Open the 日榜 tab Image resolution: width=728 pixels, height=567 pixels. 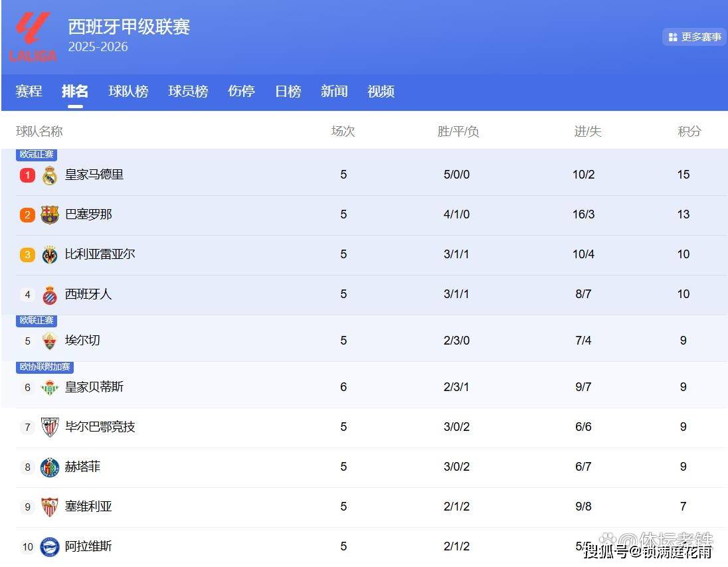coord(288,91)
